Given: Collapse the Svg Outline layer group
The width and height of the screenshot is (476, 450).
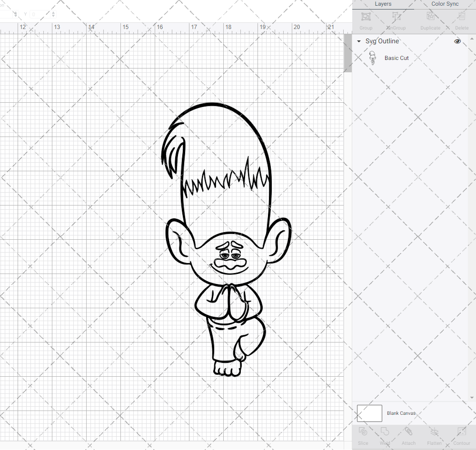Looking at the screenshot, I should (358, 41).
